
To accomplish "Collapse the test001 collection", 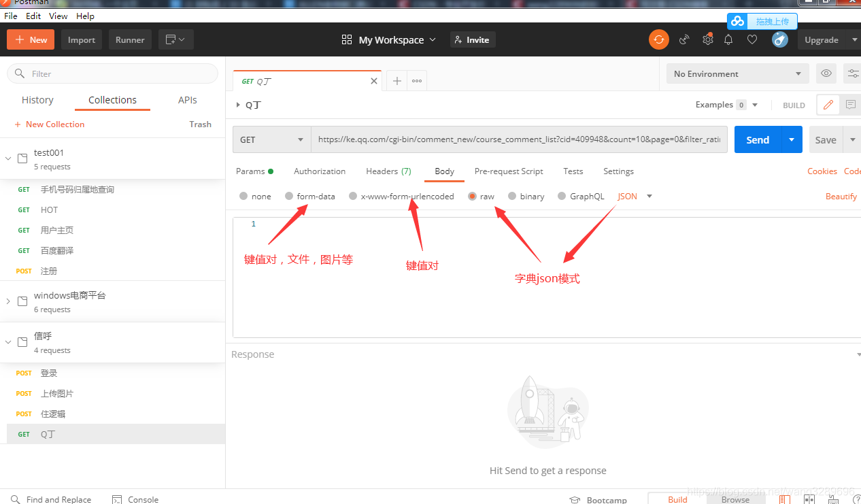I will 8,158.
